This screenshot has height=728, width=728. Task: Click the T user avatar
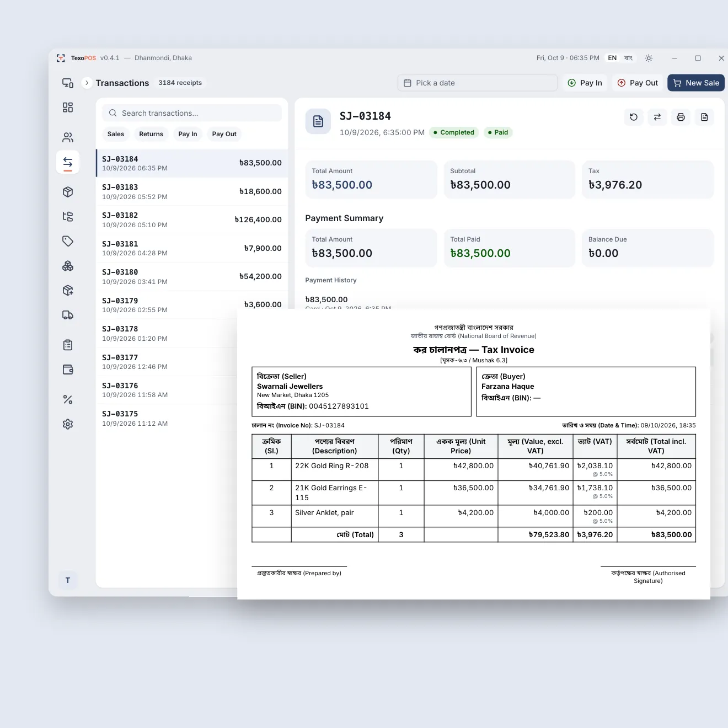tap(68, 580)
